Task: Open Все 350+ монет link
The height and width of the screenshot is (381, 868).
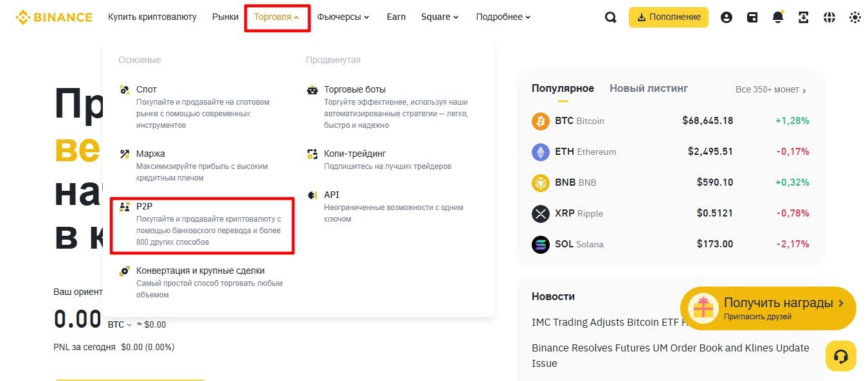Action: click(768, 90)
